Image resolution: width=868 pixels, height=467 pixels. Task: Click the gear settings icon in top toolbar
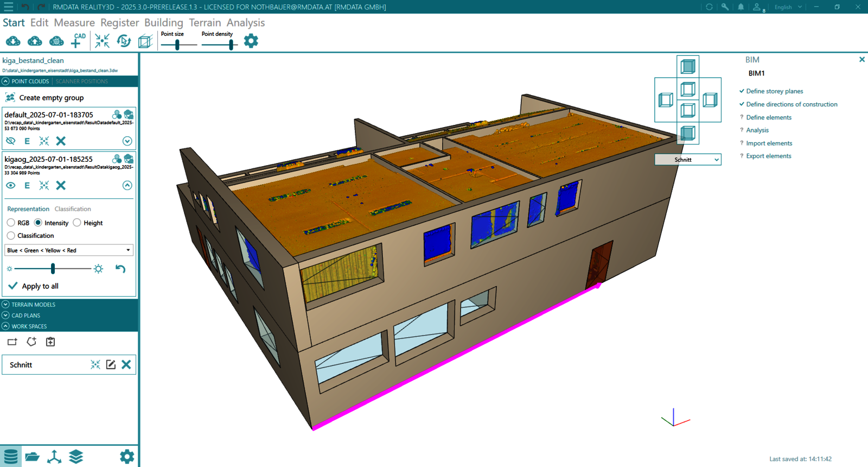(251, 41)
